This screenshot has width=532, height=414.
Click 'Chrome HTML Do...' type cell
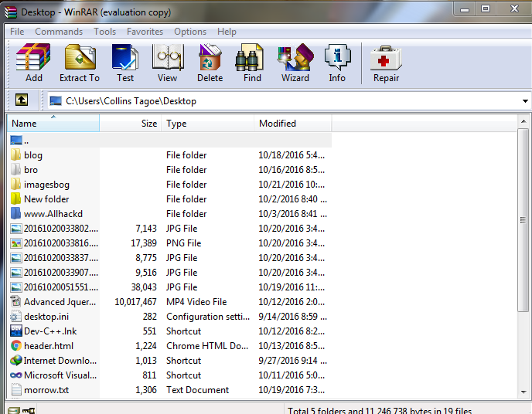pos(207,345)
